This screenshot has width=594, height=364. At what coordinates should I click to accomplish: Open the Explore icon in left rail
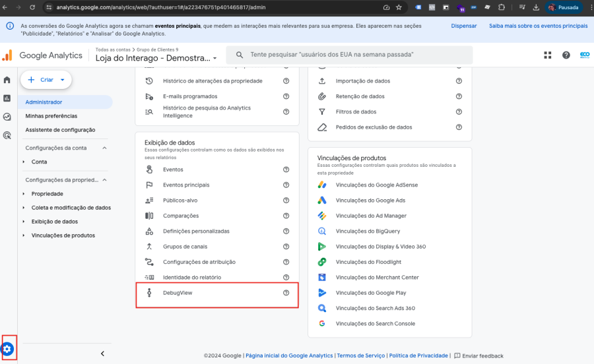[x=7, y=117]
